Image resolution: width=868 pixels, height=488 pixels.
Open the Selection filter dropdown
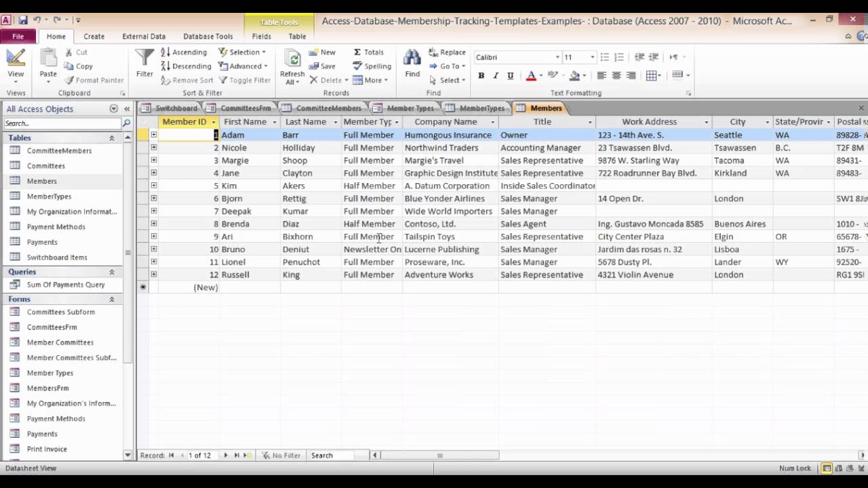click(x=242, y=52)
